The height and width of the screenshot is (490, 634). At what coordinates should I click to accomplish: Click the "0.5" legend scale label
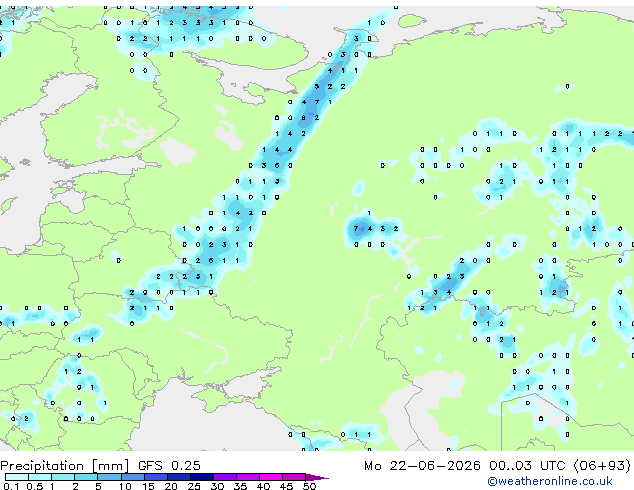coord(34,486)
